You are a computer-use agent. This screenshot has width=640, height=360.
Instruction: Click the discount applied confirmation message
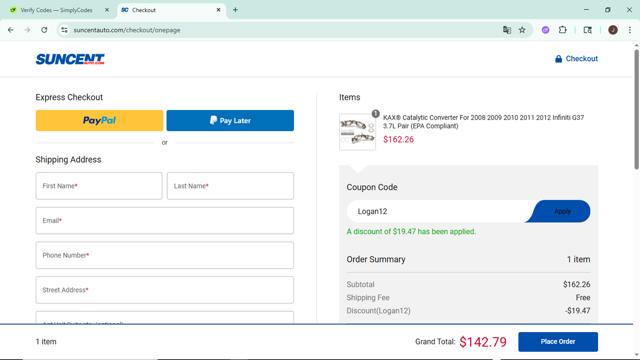411,231
